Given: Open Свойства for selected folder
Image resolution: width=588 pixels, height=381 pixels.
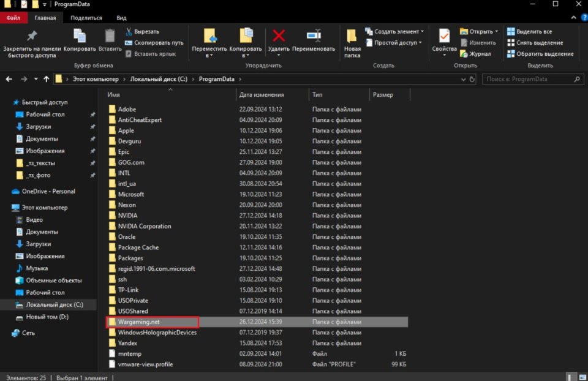Looking at the screenshot, I should tap(445, 42).
